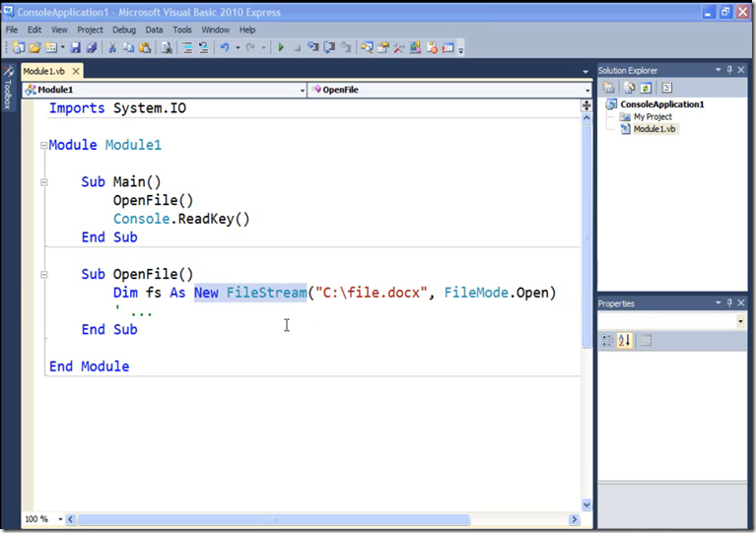The height and width of the screenshot is (533, 756).
Task: Undo the last edit
Action: pos(225,47)
